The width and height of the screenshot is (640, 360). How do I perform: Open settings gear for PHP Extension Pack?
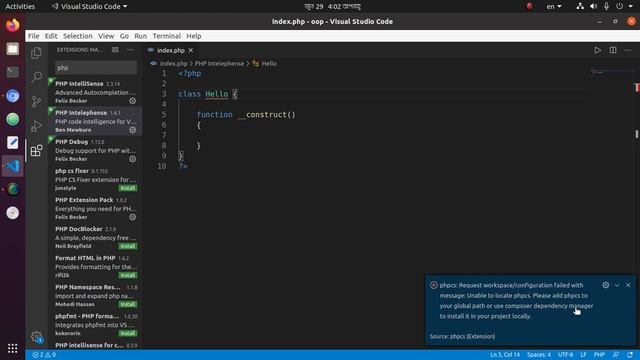click(x=133, y=217)
